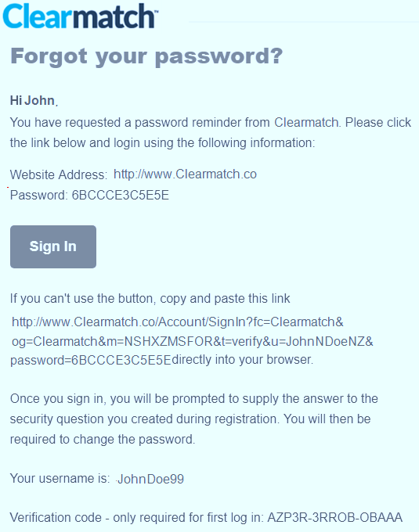
Task: Click the "Your username is:" label
Action: [x=60, y=478]
